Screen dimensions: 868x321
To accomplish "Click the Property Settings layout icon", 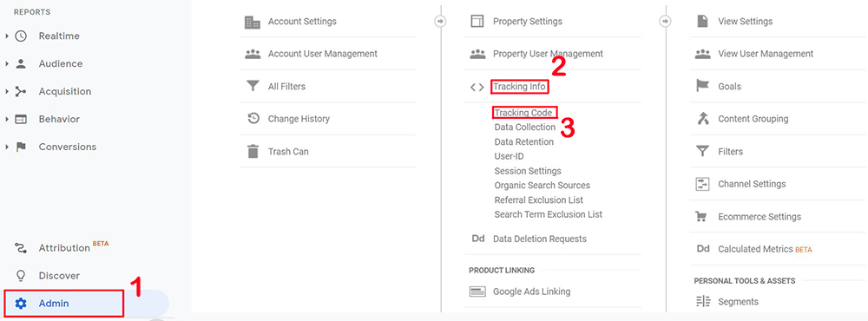I will click(x=477, y=22).
